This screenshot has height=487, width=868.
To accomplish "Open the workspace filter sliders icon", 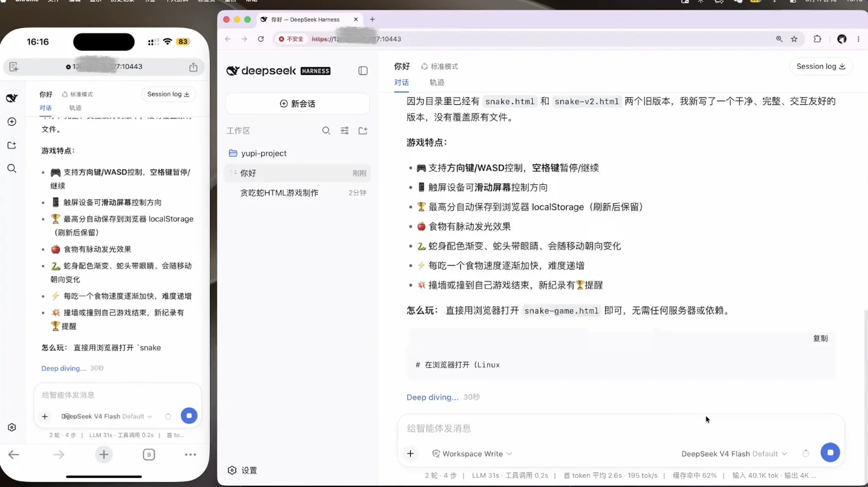I will coord(345,131).
